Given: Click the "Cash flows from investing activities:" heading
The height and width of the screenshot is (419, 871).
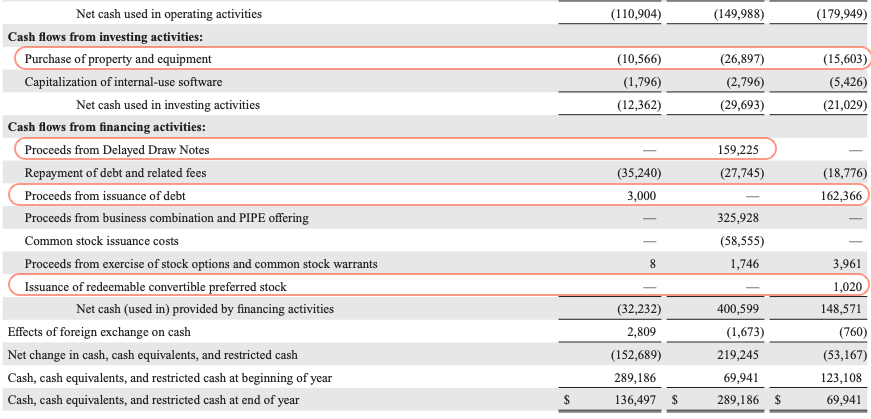Looking at the screenshot, I should [105, 37].
